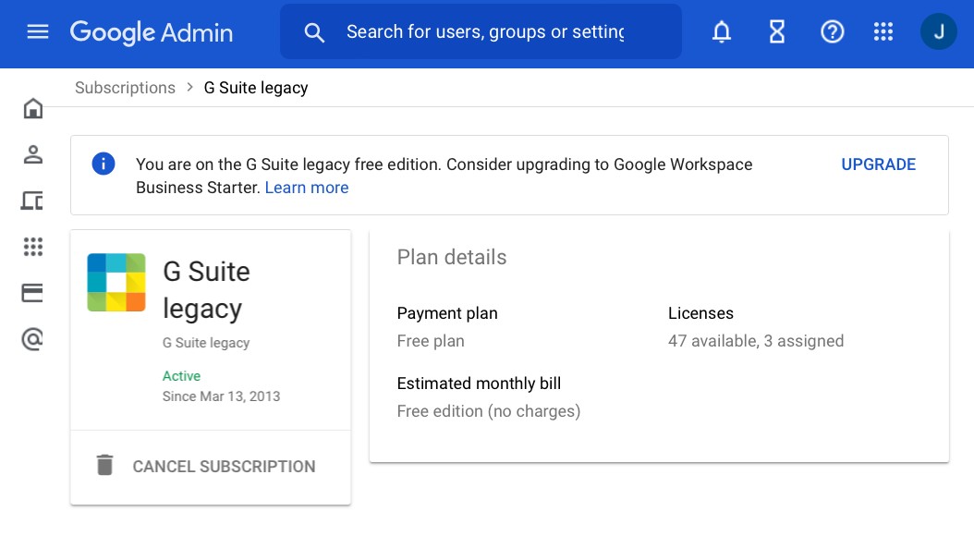Click the trash icon for cancel subscription
This screenshot has width=974, height=560.
105,465
